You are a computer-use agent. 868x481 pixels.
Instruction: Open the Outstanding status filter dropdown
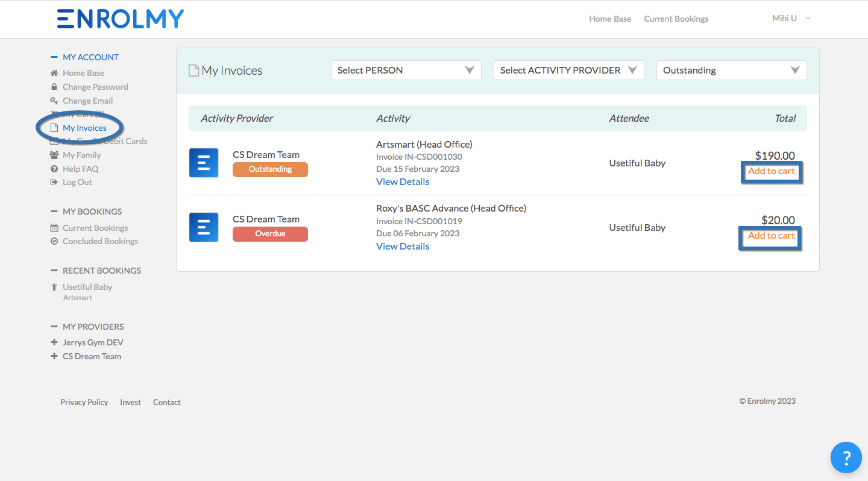(732, 70)
